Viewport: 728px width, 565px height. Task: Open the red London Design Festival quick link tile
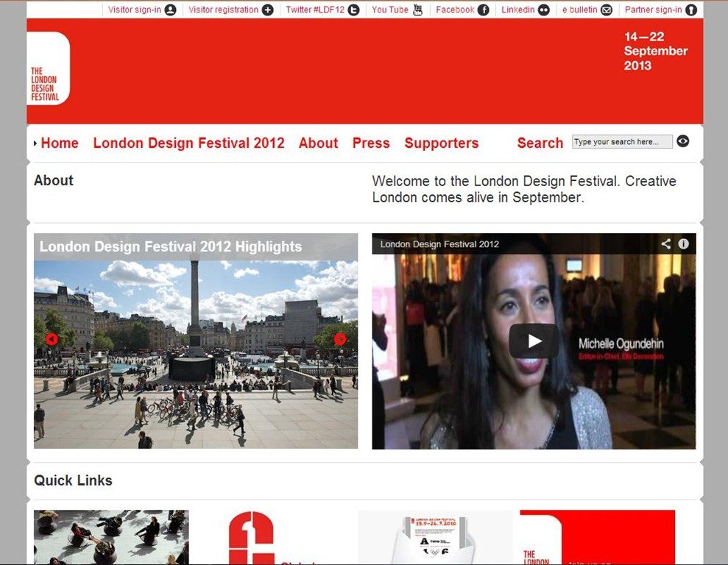coord(598,537)
